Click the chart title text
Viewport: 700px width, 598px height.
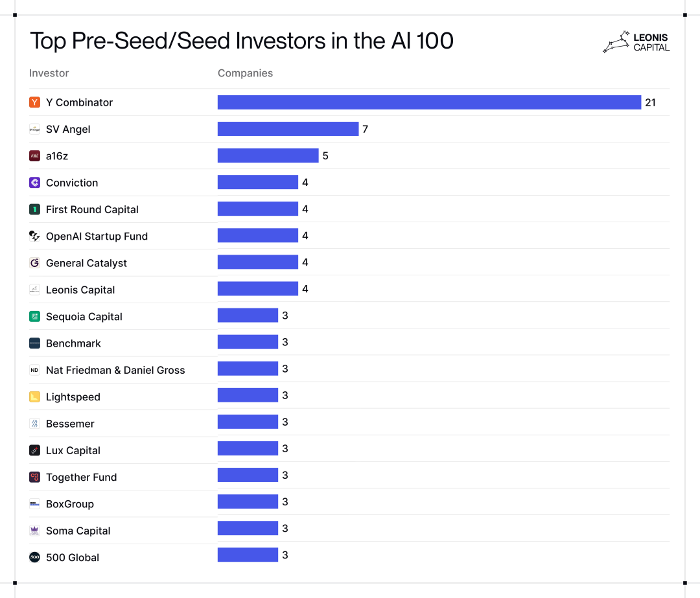coord(241,41)
